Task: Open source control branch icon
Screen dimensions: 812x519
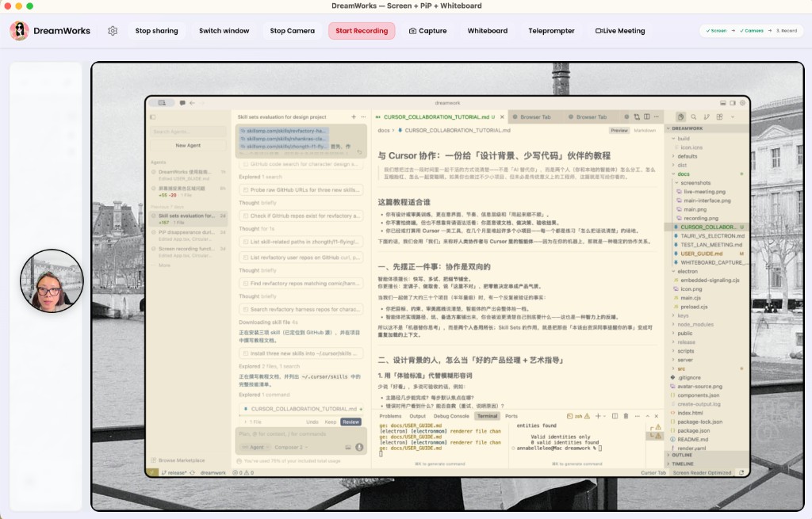Action: (x=707, y=117)
